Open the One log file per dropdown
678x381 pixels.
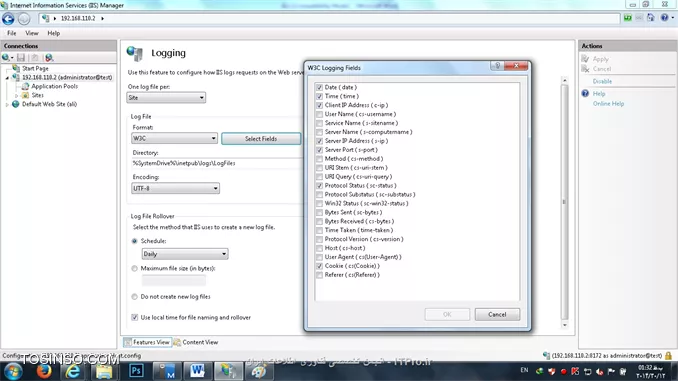tap(166, 98)
